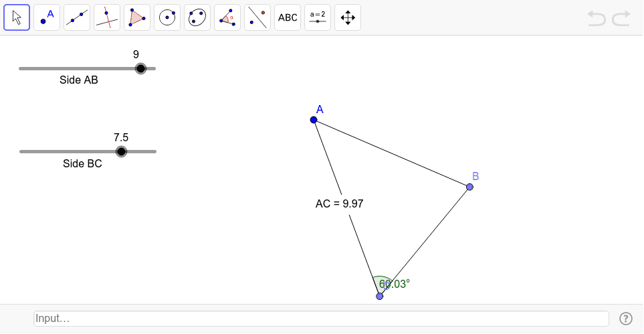
Task: Select point A on the triangle
Action: click(314, 120)
